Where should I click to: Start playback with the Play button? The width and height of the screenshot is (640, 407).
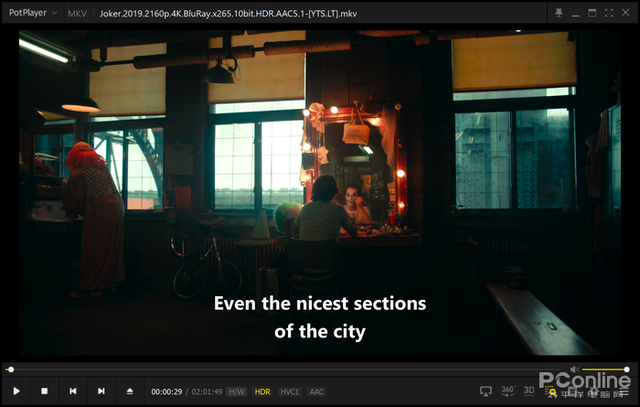tap(16, 391)
